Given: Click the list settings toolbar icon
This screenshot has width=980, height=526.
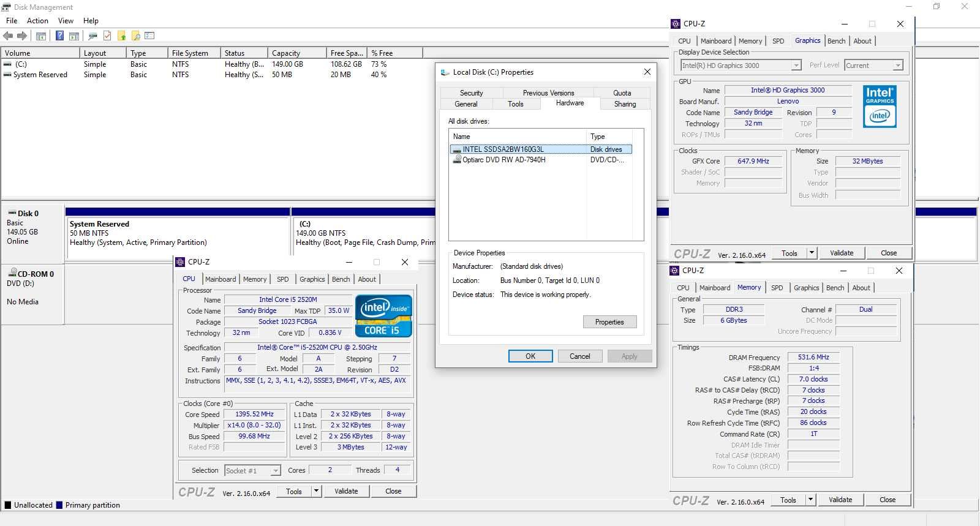Looking at the screenshot, I should click(x=149, y=36).
